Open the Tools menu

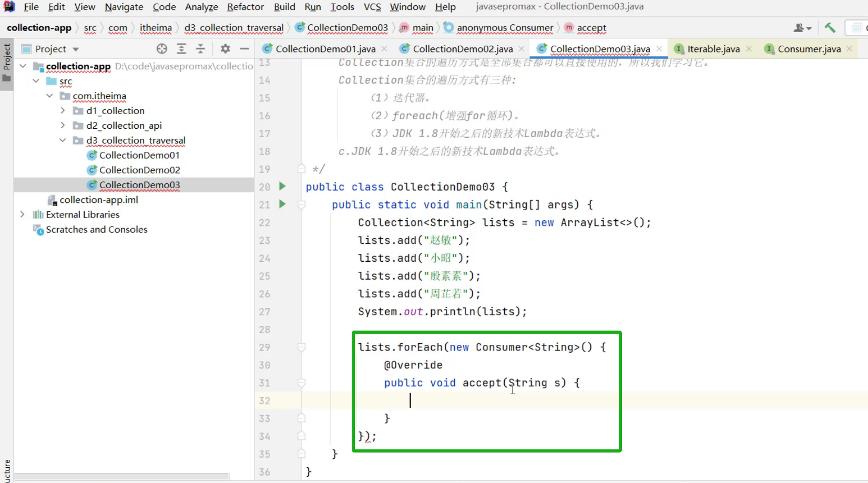[342, 7]
